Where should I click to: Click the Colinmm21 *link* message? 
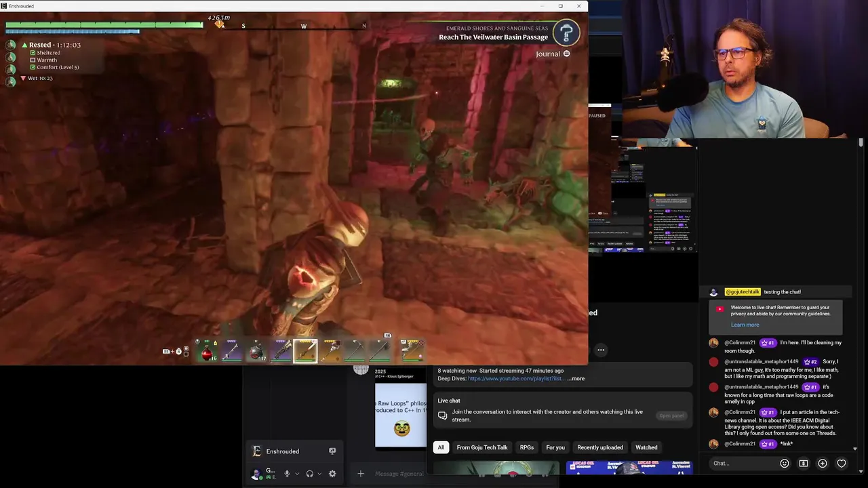tap(787, 444)
